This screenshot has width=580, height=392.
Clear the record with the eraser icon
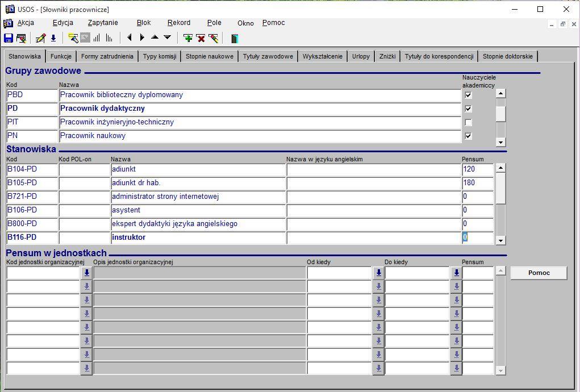pos(214,38)
